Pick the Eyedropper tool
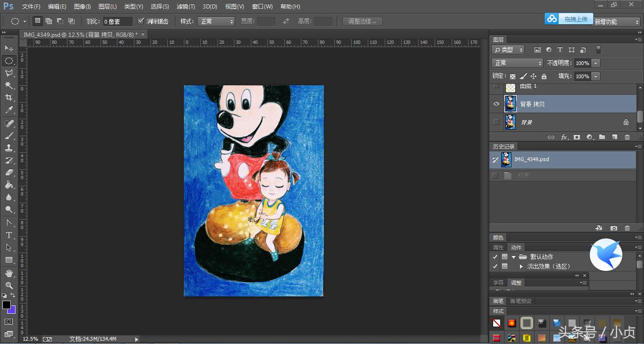The height and width of the screenshot is (344, 644). tap(8, 110)
